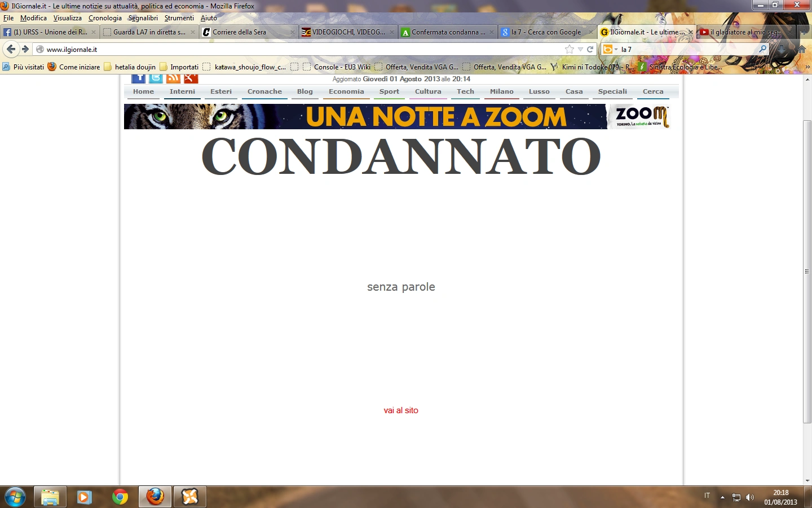Switch to the Corriere della Sera tab
The height and width of the screenshot is (508, 812).
click(249, 32)
